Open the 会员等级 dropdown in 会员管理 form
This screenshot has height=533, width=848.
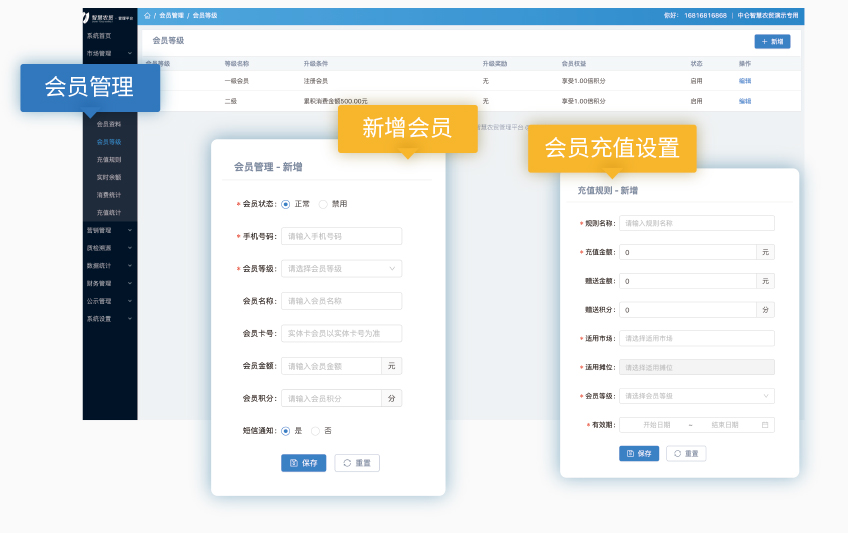[341, 268]
